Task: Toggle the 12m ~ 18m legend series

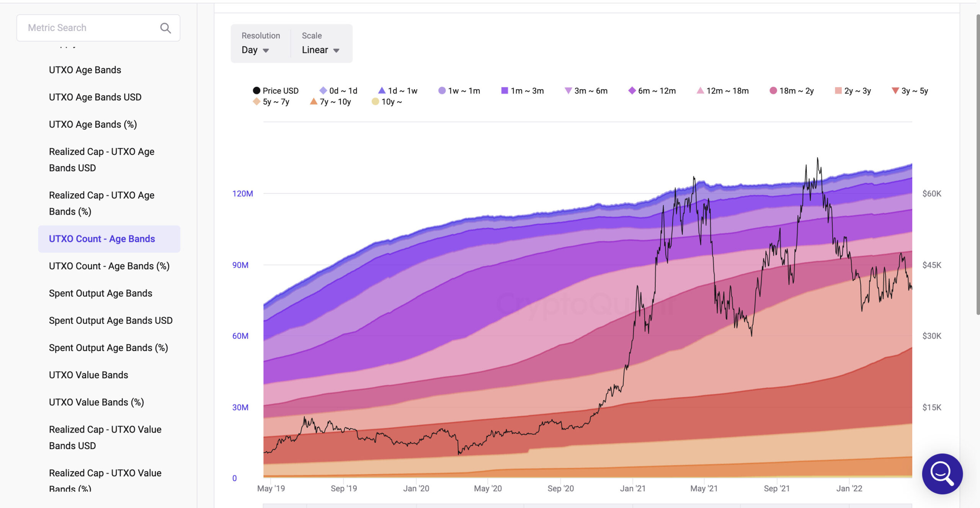Action: pyautogui.click(x=723, y=91)
